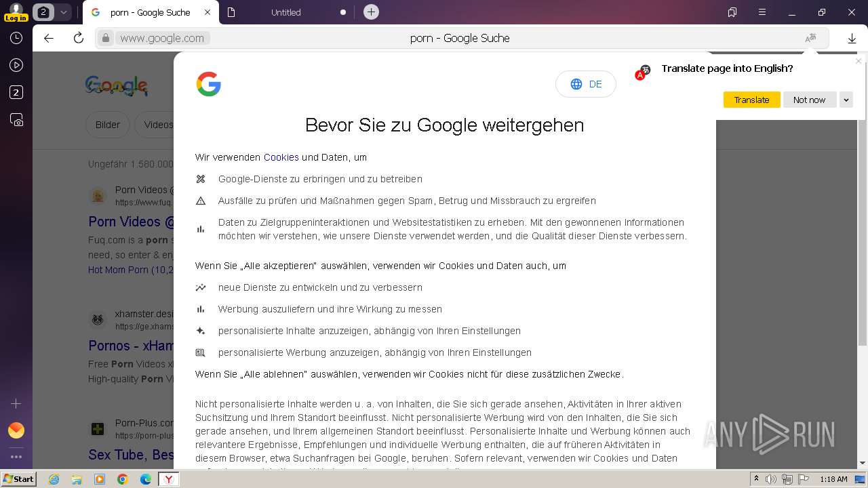Open the Cookies link
The height and width of the screenshot is (488, 868).
pos(281,157)
